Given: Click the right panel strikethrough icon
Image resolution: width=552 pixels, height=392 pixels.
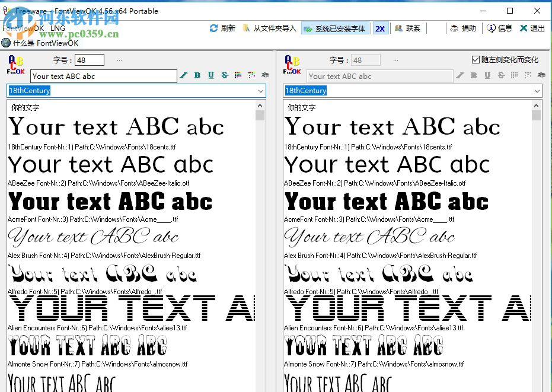Looking at the screenshot, I should point(501,75).
